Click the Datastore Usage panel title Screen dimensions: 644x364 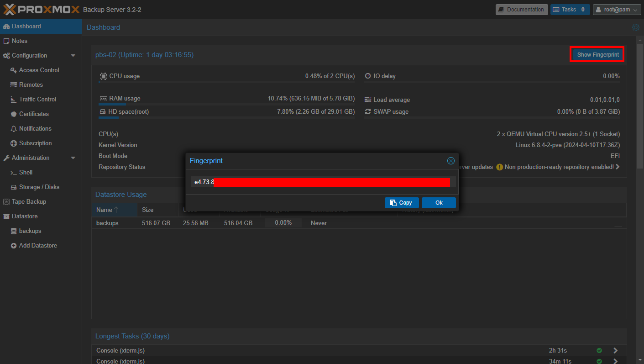pyautogui.click(x=121, y=195)
